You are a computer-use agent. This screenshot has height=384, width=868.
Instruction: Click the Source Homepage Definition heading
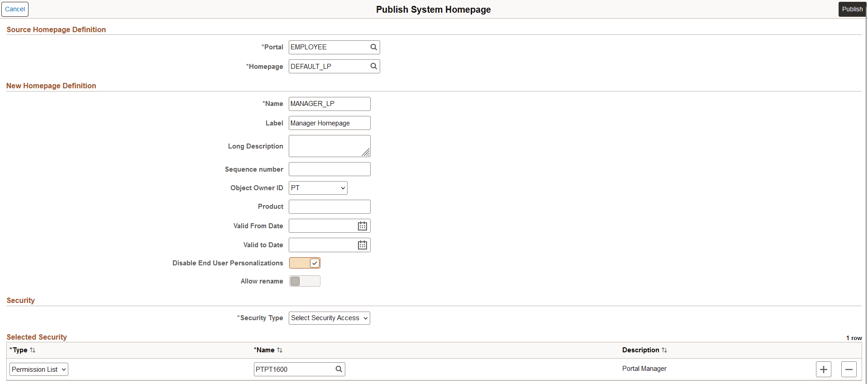click(56, 29)
